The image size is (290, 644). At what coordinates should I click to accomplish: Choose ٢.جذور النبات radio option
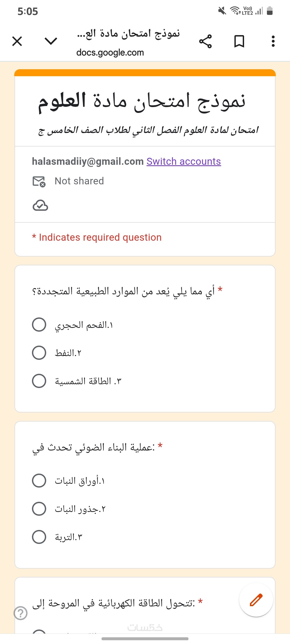[39, 509]
